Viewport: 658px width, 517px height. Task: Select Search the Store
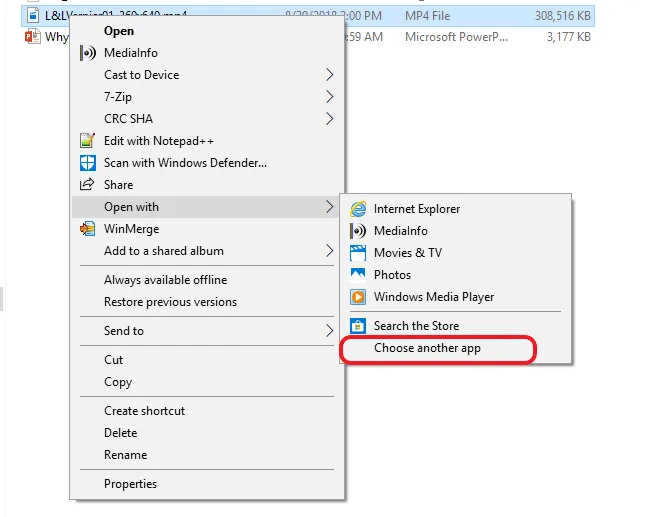coord(455,326)
